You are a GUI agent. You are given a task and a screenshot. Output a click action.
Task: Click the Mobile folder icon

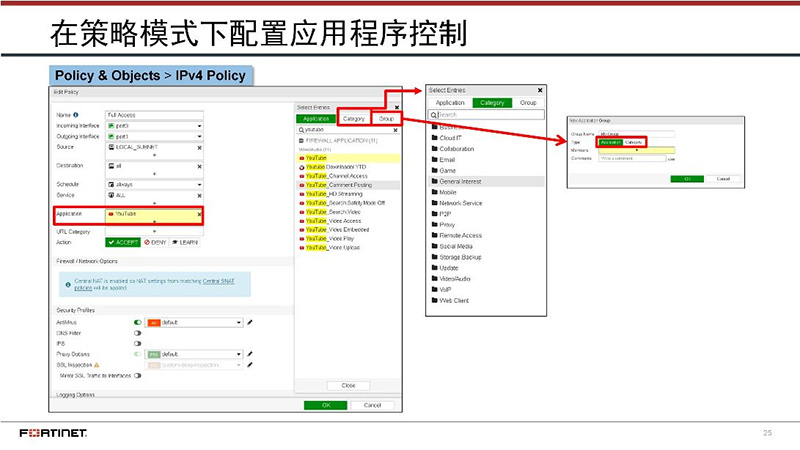coord(435,192)
